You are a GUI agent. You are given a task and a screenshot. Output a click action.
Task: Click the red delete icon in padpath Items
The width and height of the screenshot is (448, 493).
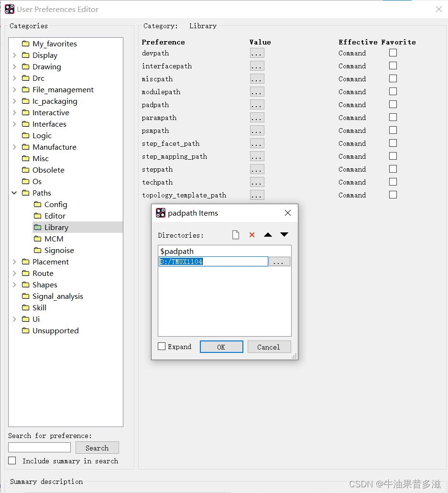(252, 235)
